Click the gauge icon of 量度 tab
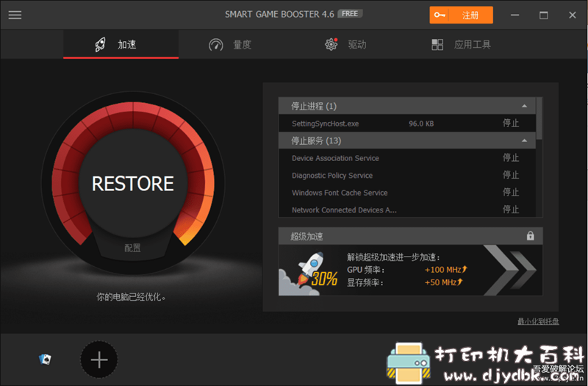 pyautogui.click(x=216, y=45)
